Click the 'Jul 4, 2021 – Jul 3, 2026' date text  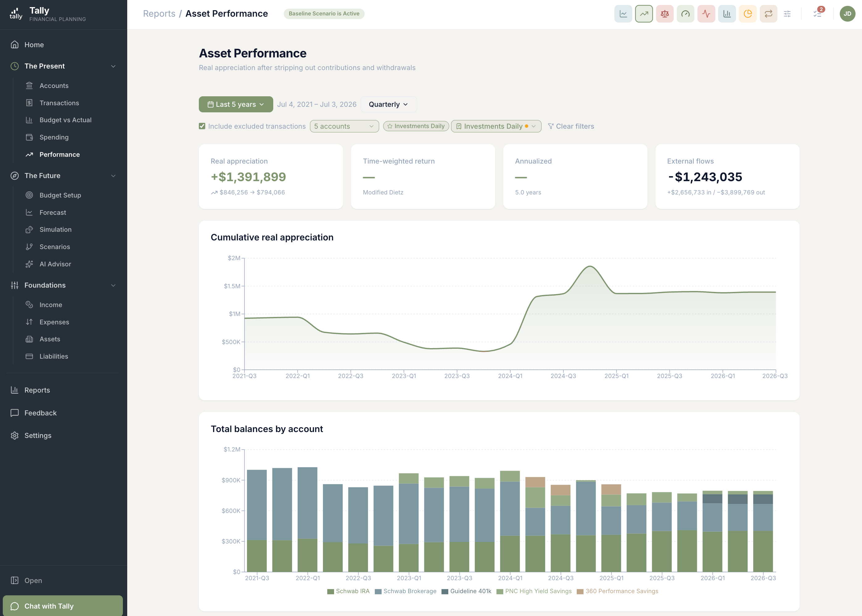[x=317, y=104]
